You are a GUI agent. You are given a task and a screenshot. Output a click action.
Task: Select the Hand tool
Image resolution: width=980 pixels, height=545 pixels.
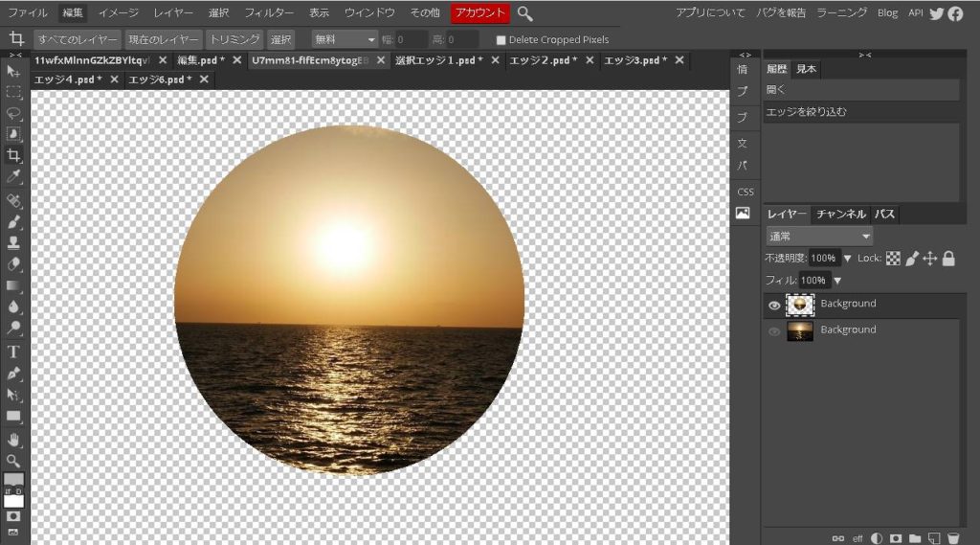13,439
